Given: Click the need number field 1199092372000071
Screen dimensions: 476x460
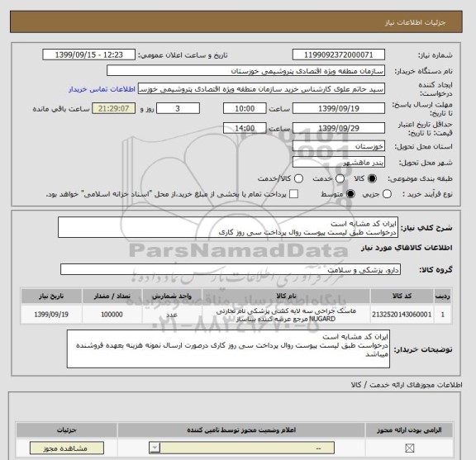Looking at the screenshot, I should [339, 55].
